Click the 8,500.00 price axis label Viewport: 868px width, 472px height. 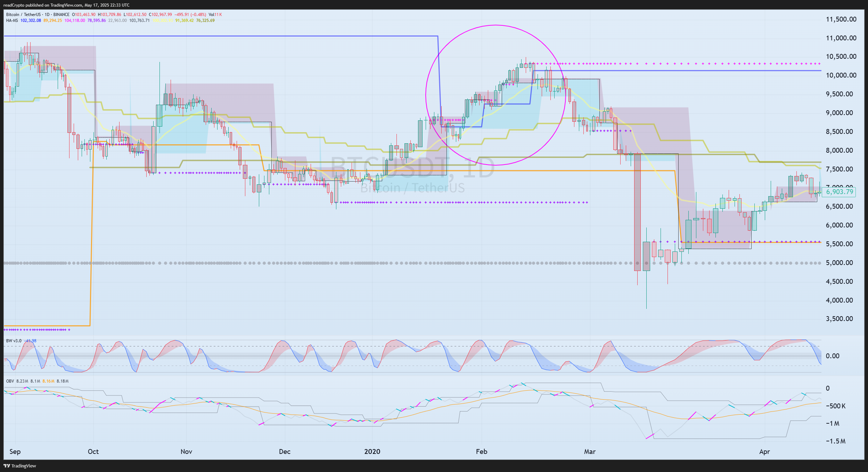click(839, 132)
